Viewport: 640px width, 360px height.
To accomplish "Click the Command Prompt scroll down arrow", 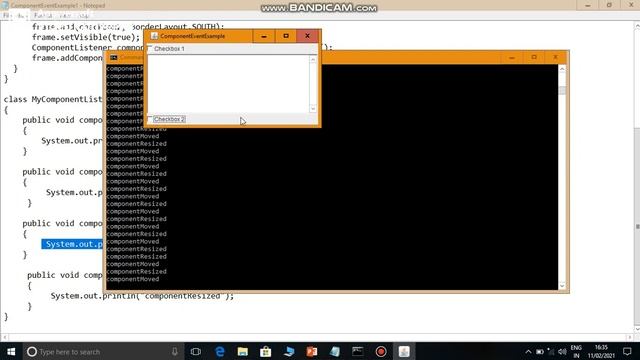I will [x=562, y=286].
